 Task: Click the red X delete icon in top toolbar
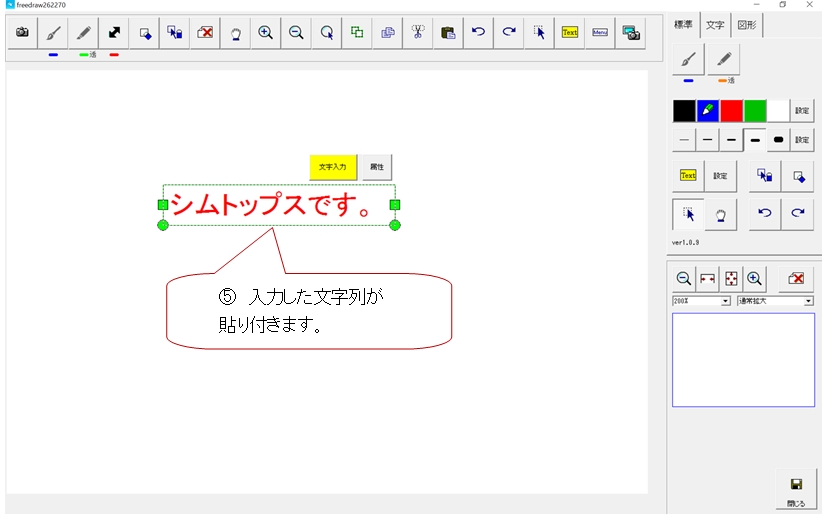tap(205, 33)
